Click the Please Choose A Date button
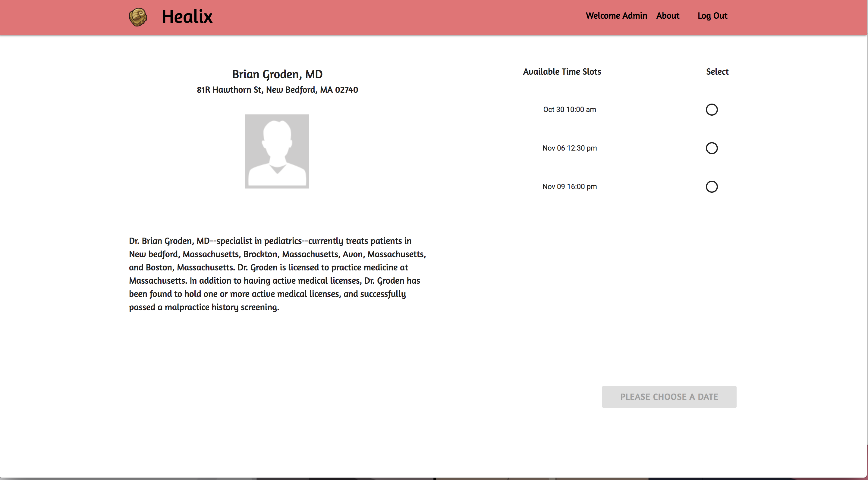868x480 pixels. (x=669, y=397)
